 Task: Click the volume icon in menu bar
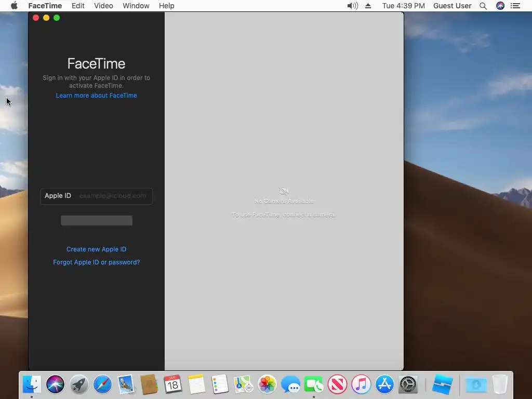coord(353,6)
